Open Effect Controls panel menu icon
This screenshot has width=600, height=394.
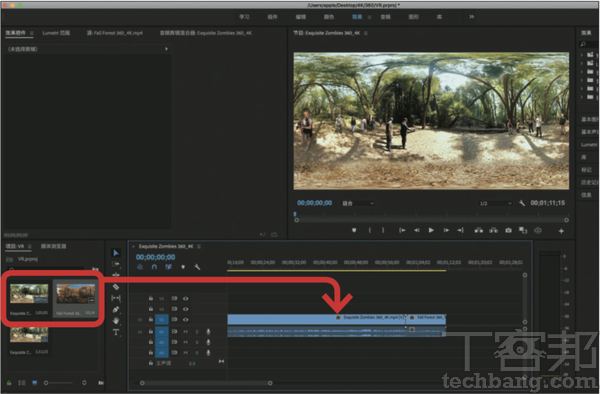[31, 33]
